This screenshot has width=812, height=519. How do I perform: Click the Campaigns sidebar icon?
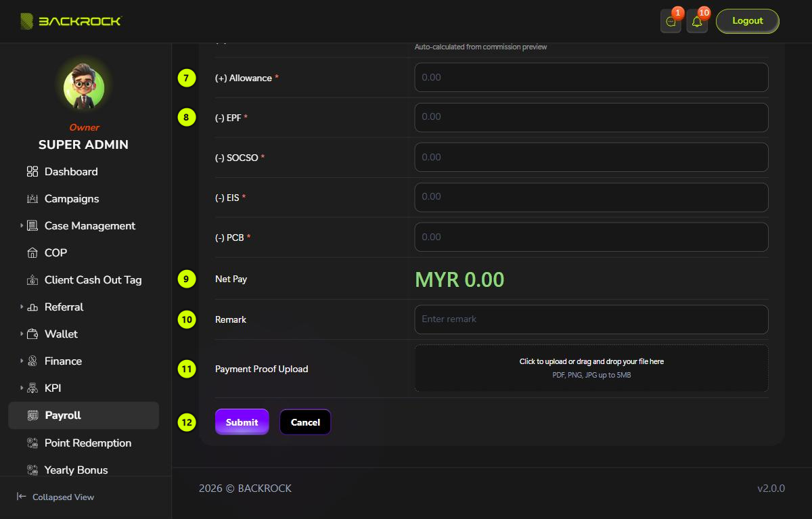pyautogui.click(x=32, y=199)
